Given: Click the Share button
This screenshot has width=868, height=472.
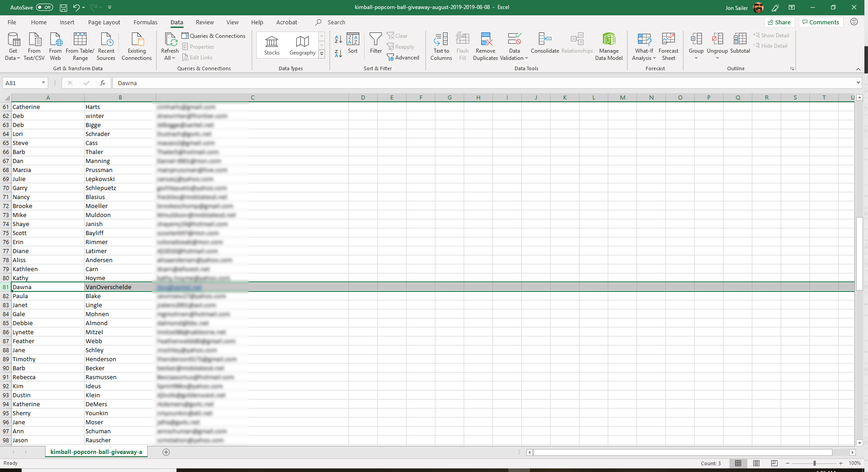Looking at the screenshot, I should 779,22.
